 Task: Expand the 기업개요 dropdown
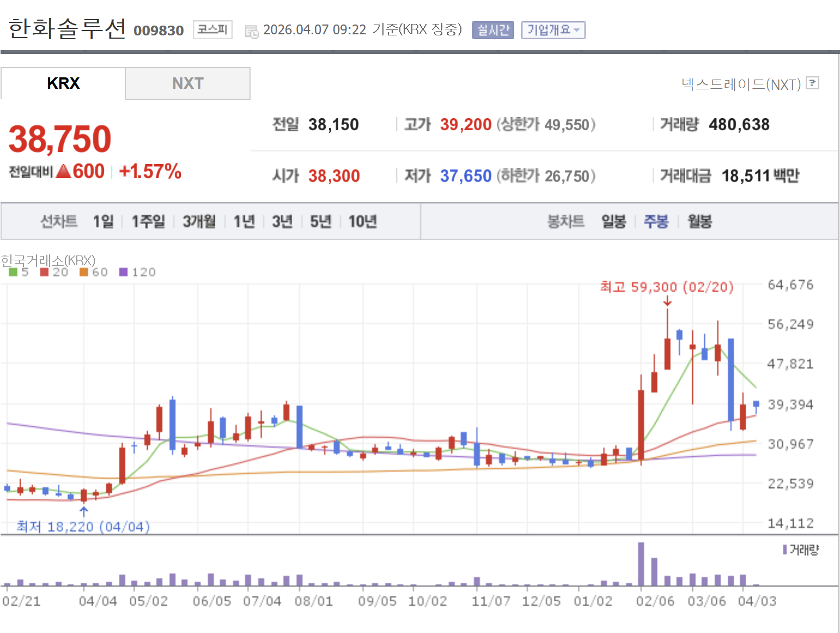(553, 30)
